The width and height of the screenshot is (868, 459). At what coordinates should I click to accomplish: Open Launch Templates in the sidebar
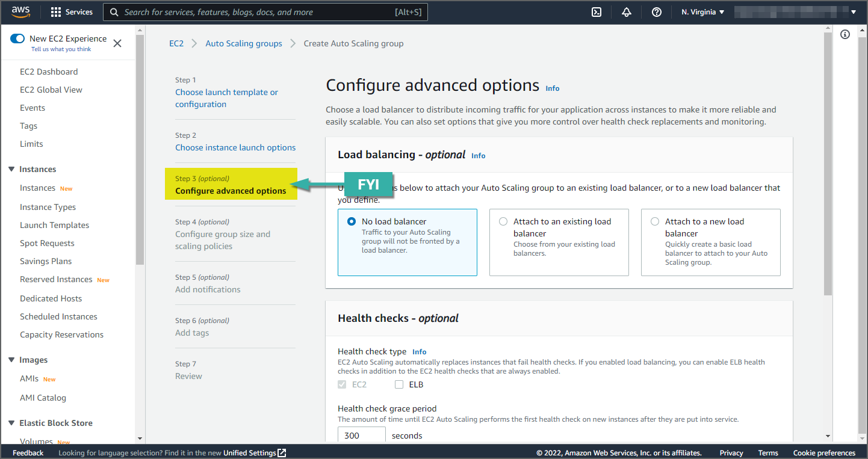click(x=54, y=225)
